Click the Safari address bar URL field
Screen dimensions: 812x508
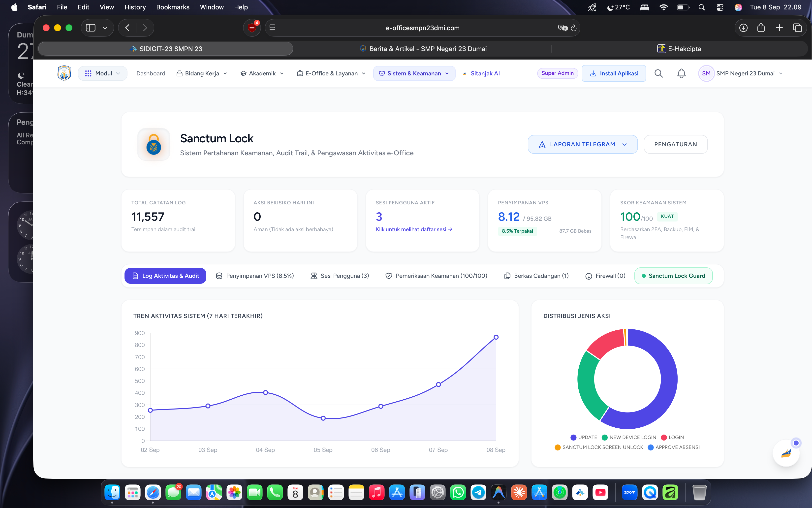click(x=423, y=28)
